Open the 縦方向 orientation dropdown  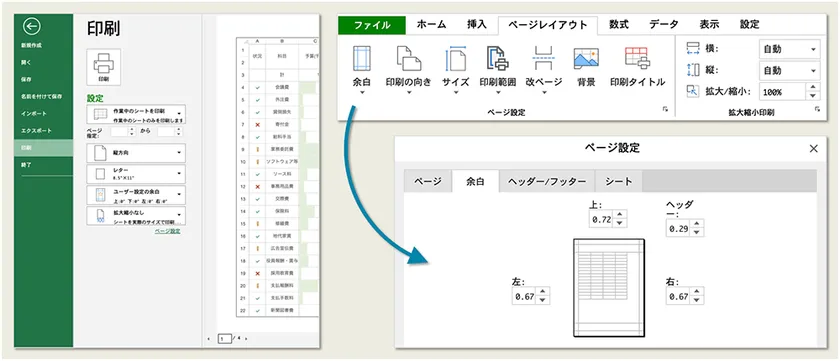[136, 153]
